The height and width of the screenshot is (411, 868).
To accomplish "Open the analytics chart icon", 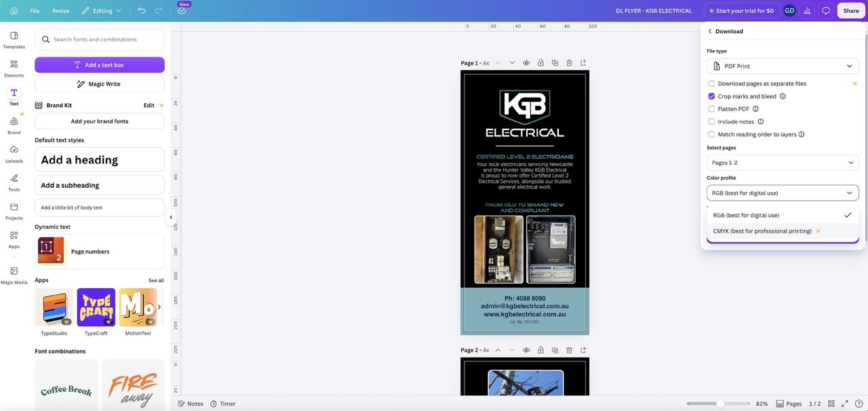I will (807, 11).
